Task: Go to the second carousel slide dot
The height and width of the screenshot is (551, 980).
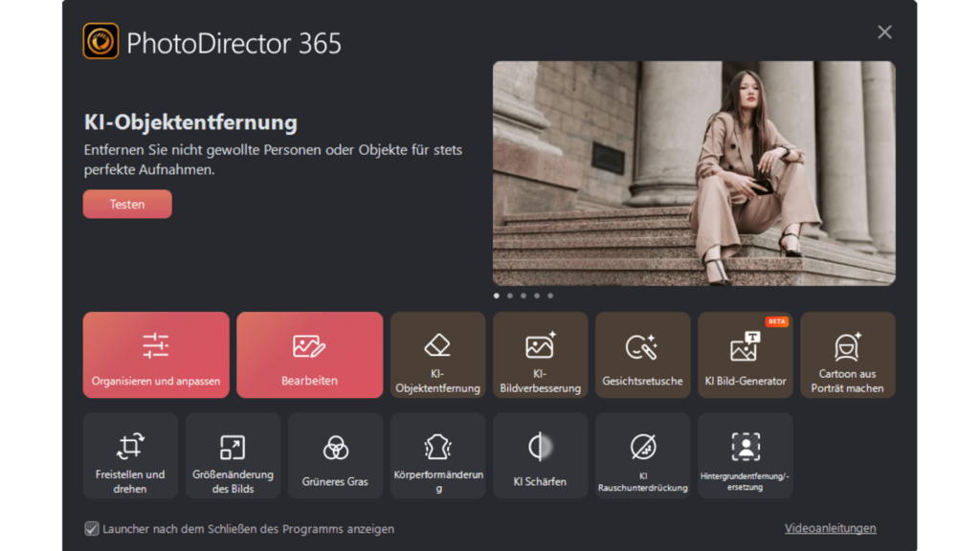Action: pyautogui.click(x=510, y=296)
